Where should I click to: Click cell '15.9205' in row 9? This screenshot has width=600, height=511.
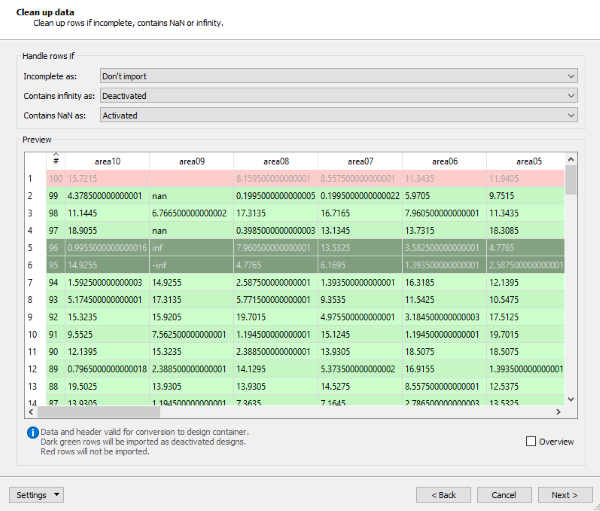point(192,317)
